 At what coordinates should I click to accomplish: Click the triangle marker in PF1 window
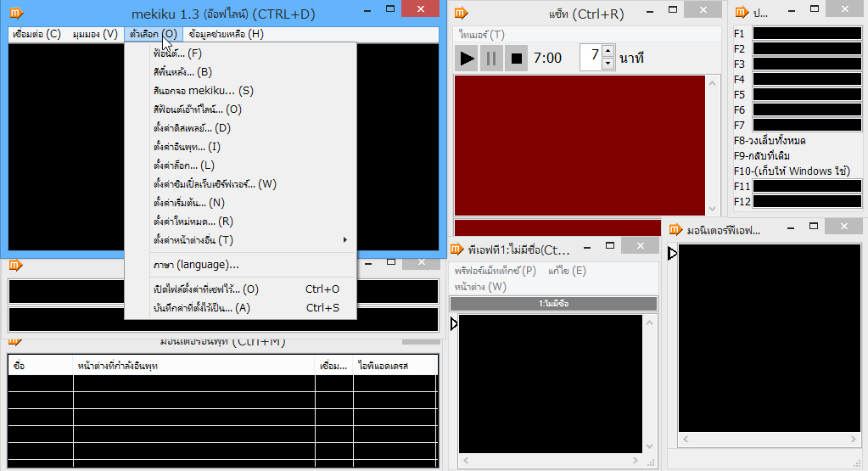coord(454,324)
